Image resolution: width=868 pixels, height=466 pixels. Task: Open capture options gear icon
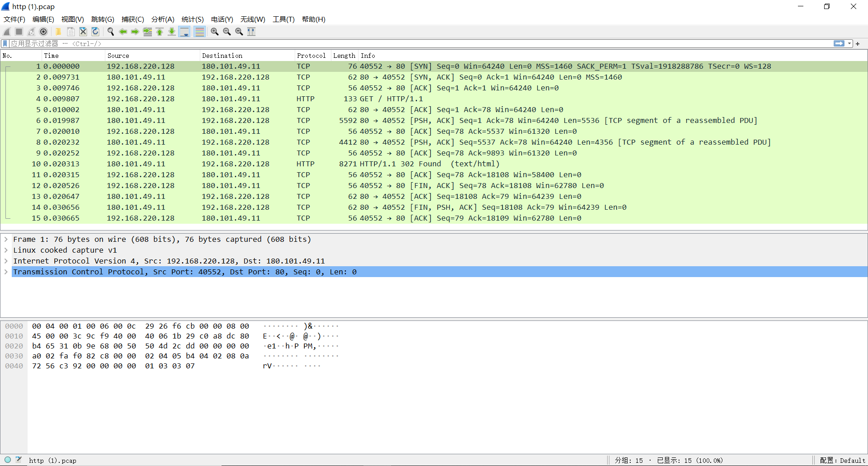pyautogui.click(x=43, y=32)
